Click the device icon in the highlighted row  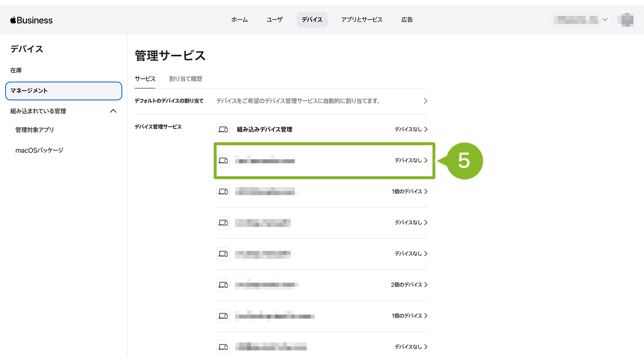pos(223,160)
